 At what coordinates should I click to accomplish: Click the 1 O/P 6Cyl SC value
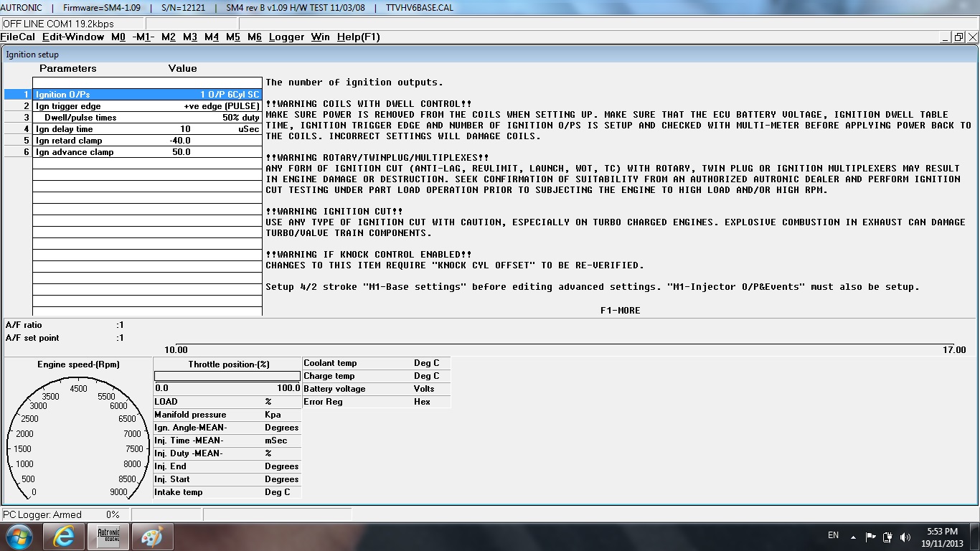click(230, 95)
